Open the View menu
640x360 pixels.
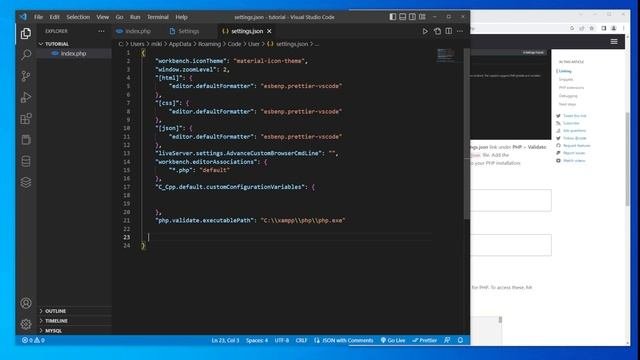[x=103, y=17]
